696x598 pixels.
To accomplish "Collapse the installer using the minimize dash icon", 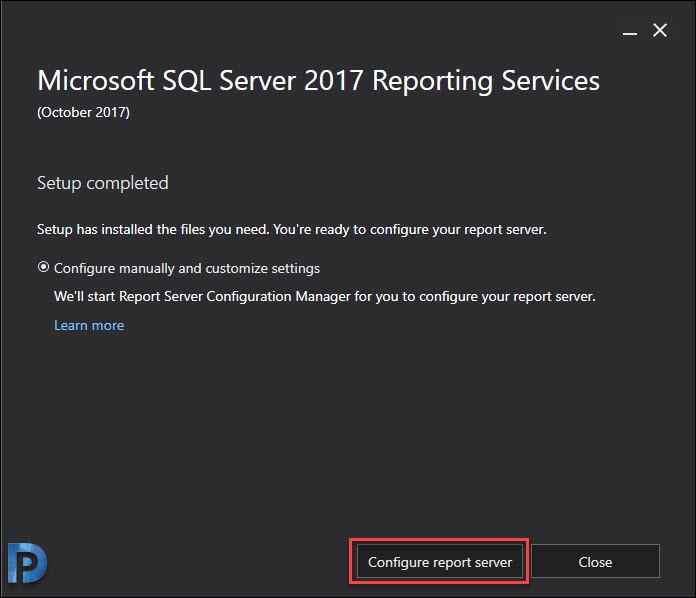I will (629, 33).
